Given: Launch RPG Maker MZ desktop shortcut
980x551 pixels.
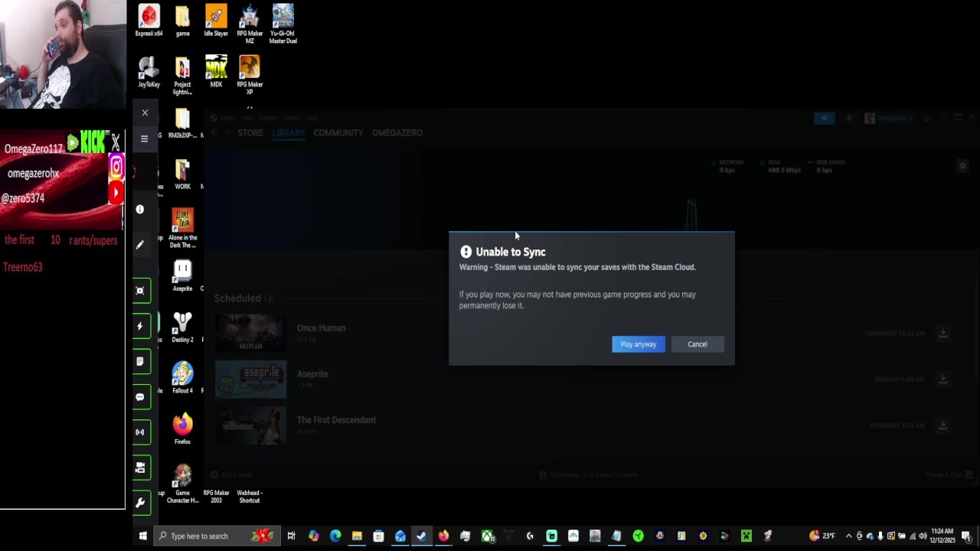Looking at the screenshot, I should coord(250,24).
